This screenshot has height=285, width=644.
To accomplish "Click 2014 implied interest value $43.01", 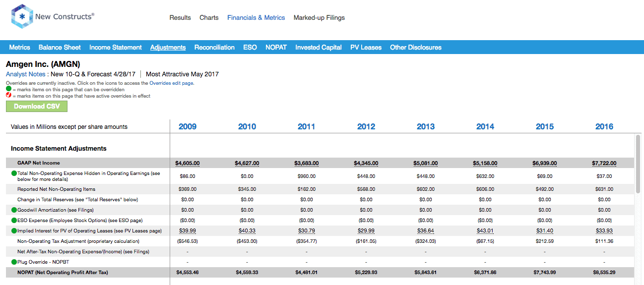I will [485, 230].
